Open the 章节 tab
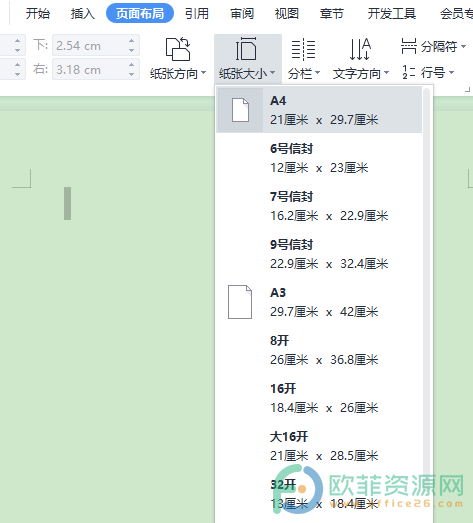This screenshot has height=523, width=473. 332,14
